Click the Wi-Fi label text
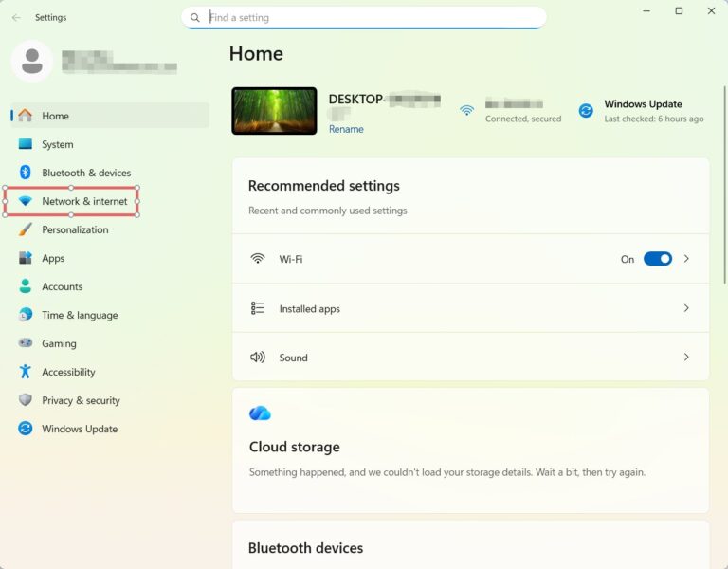Image resolution: width=728 pixels, height=569 pixels. coord(291,259)
